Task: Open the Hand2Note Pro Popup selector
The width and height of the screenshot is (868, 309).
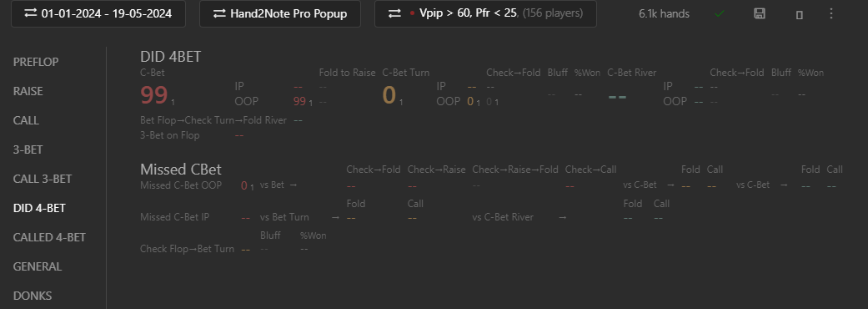Action: (x=280, y=13)
